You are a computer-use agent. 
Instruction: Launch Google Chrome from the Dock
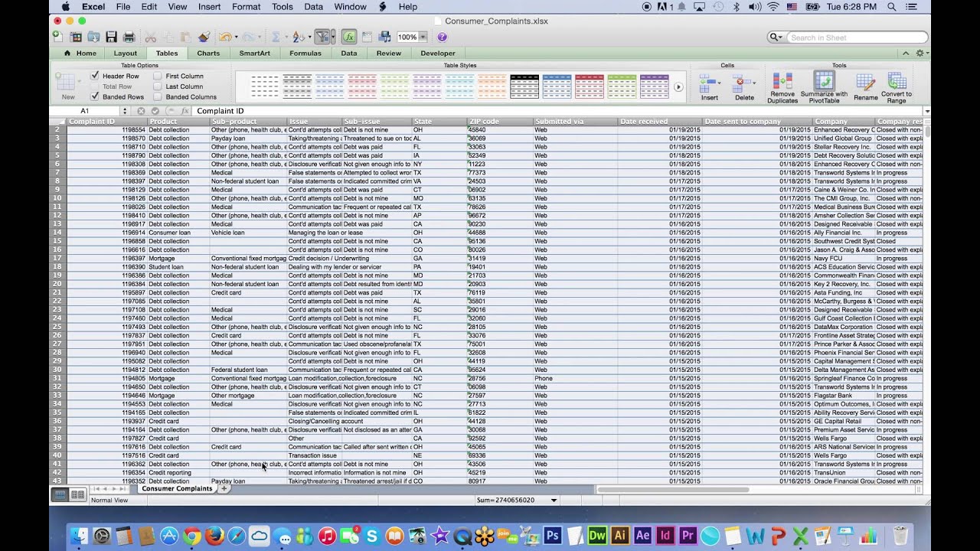click(x=191, y=536)
